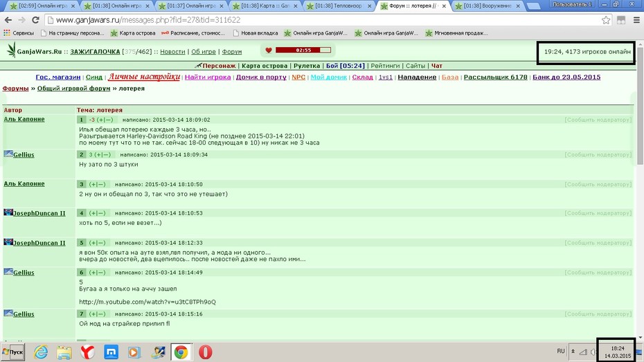Open the Chrome menu hamburger icon
Viewport: 644px width, 362px height.
tap(636, 20)
